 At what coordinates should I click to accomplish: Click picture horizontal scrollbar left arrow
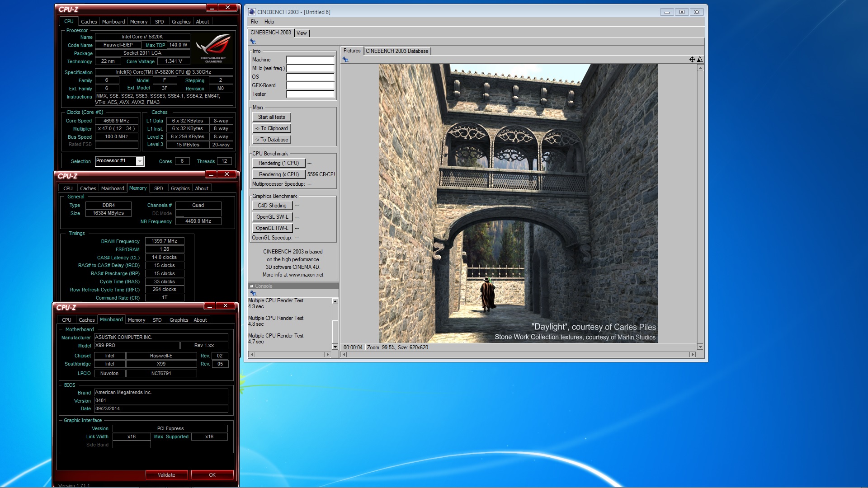point(344,355)
